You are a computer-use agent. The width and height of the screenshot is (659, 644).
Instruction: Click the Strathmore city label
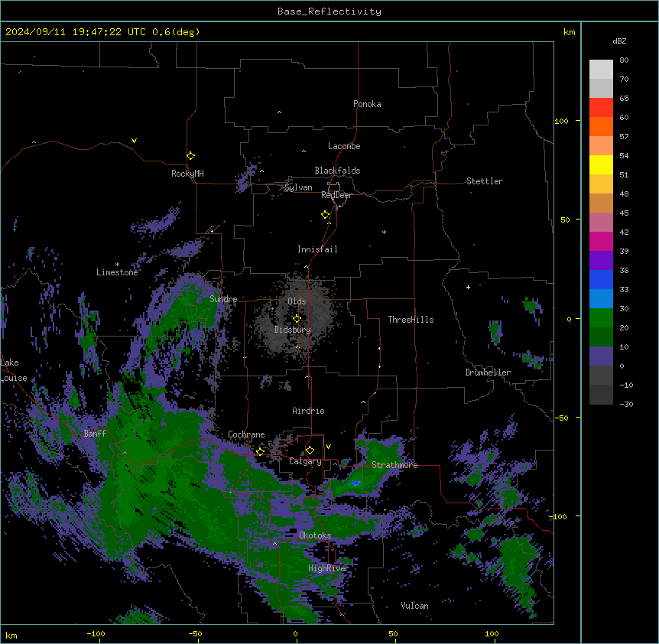pyautogui.click(x=394, y=465)
